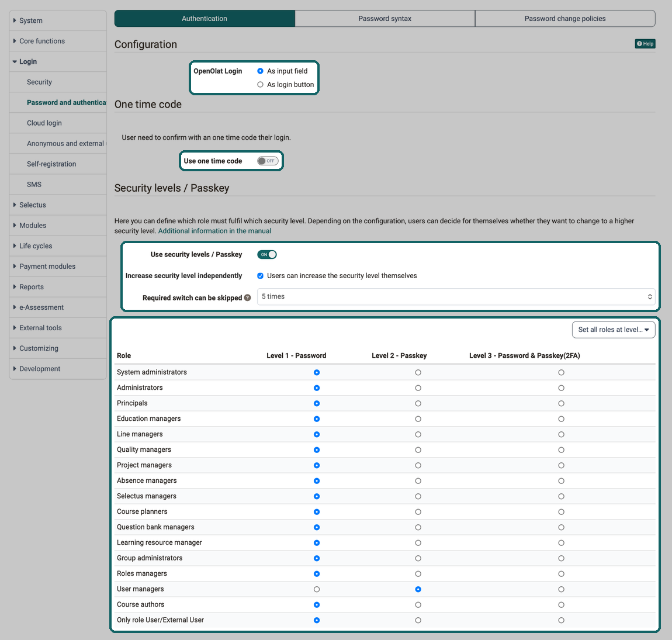Set Line managers to Level 2 - Passkey
The width and height of the screenshot is (672, 640).
tap(418, 434)
